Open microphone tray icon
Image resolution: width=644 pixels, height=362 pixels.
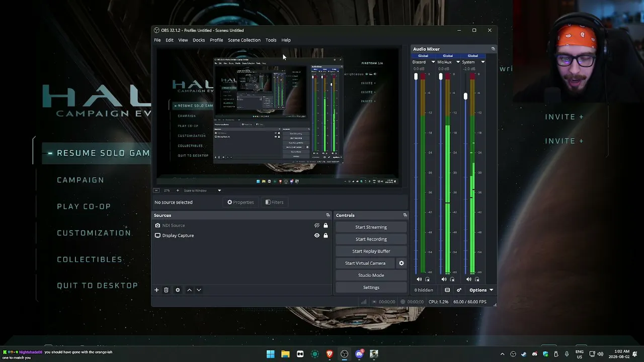pos(567,354)
